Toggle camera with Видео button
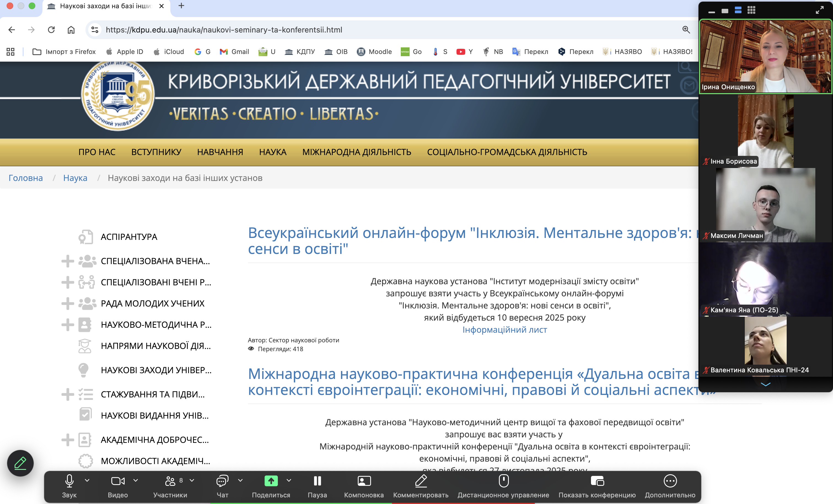The image size is (833, 504). 118,481
